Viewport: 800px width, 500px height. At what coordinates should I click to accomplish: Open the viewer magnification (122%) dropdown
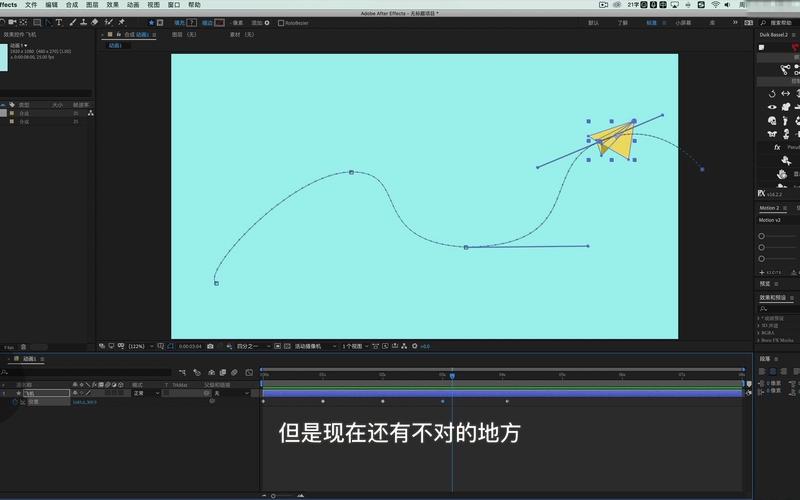point(140,346)
